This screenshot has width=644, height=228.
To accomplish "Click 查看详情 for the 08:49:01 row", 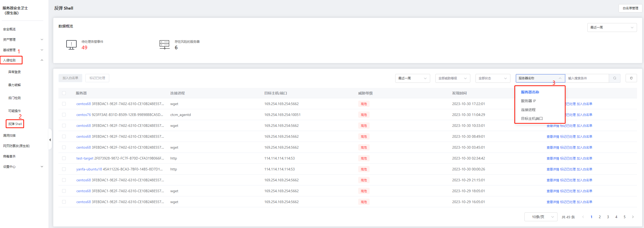I will (x=553, y=136).
